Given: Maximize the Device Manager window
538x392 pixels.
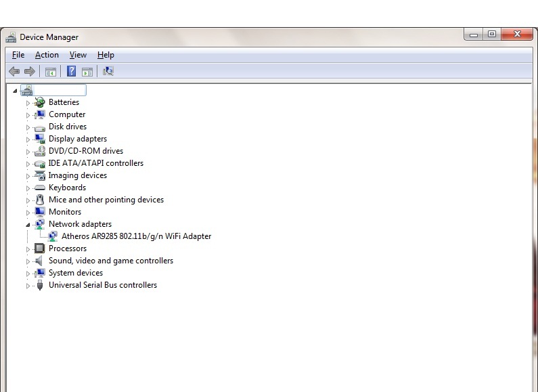Looking at the screenshot, I should click(492, 35).
